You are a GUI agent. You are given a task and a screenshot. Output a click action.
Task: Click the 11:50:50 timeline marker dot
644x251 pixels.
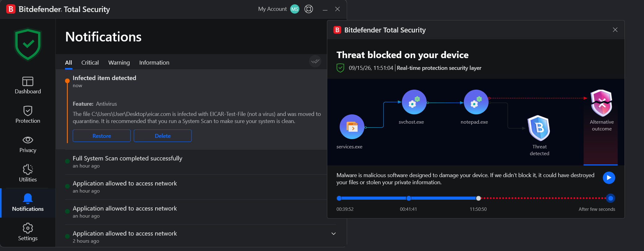coord(478,198)
